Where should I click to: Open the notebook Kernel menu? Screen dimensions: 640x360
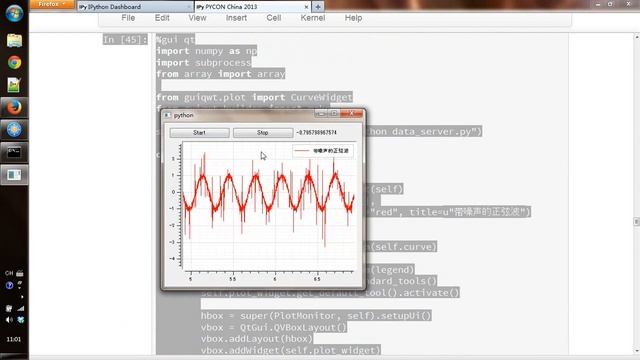(x=313, y=18)
